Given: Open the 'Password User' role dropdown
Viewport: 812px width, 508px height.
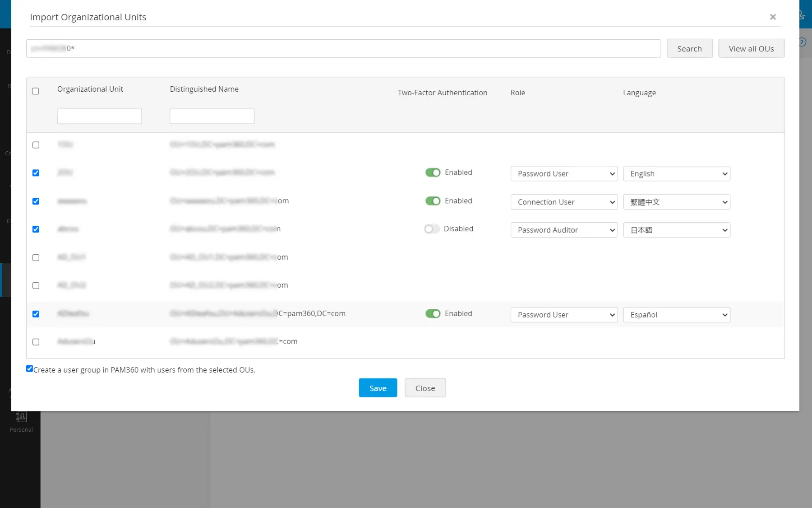Looking at the screenshot, I should (x=563, y=173).
